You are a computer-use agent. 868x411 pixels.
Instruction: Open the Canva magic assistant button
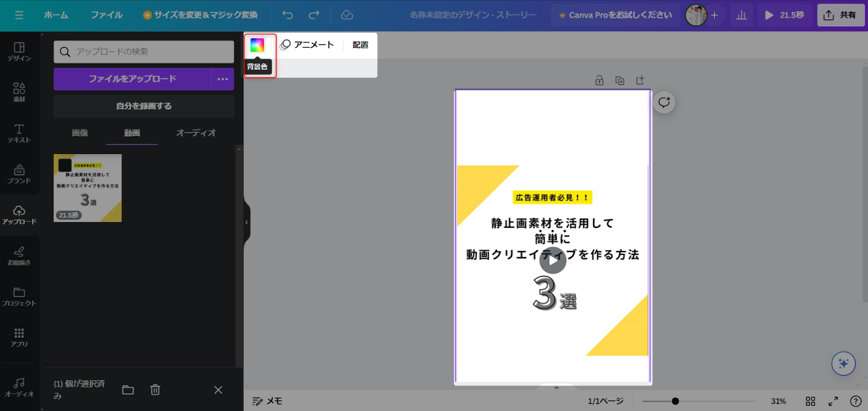click(x=843, y=363)
